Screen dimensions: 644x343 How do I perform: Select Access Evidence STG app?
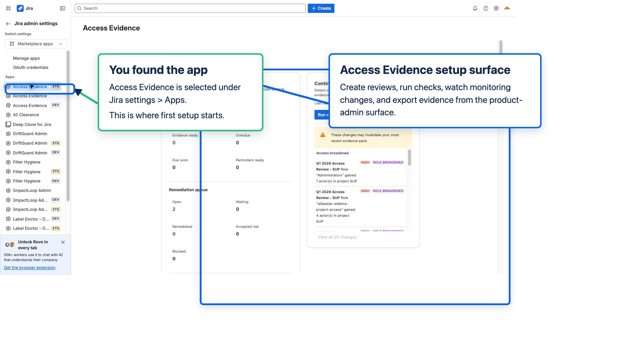33,87
